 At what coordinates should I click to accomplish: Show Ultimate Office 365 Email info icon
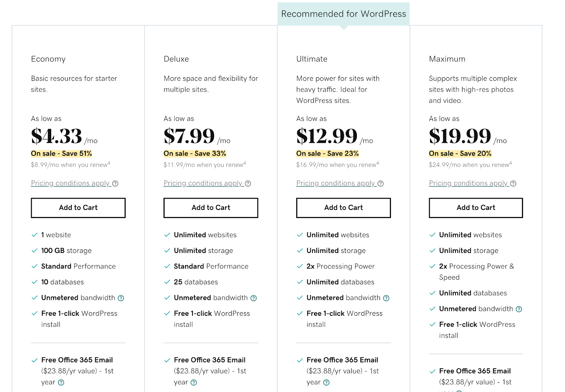[327, 382]
